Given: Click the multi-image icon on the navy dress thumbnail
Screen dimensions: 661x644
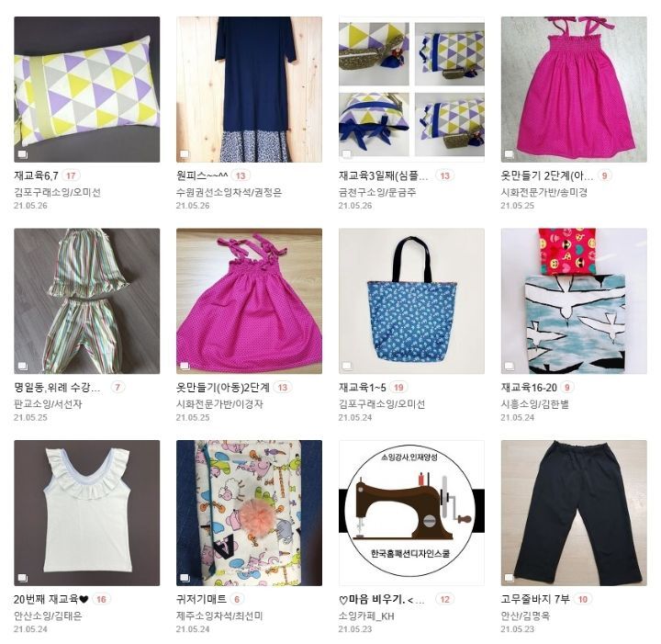Looking at the screenshot, I should tap(185, 154).
